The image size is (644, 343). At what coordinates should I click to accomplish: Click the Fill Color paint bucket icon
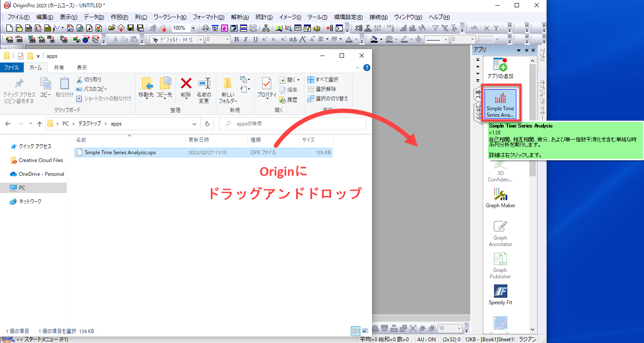pos(374,40)
